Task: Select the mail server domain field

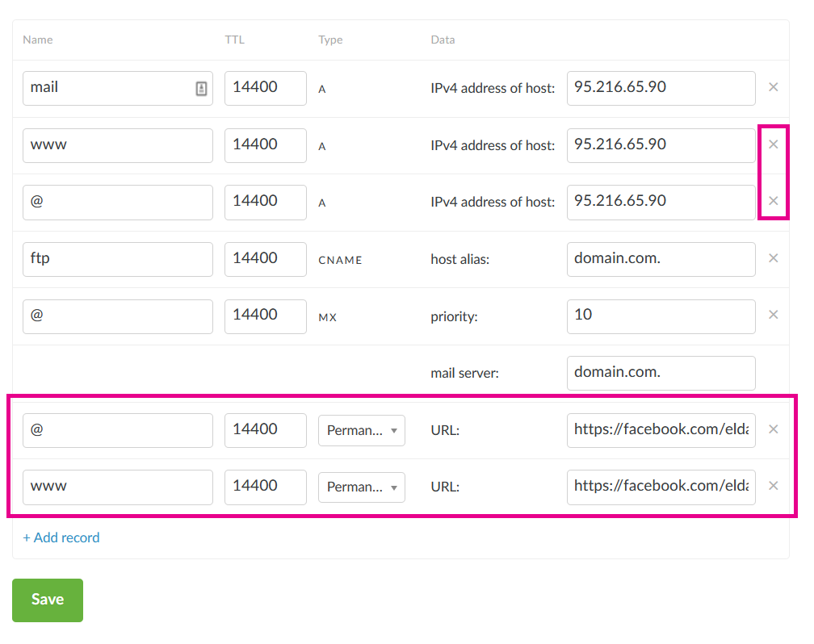Action: pos(661,373)
